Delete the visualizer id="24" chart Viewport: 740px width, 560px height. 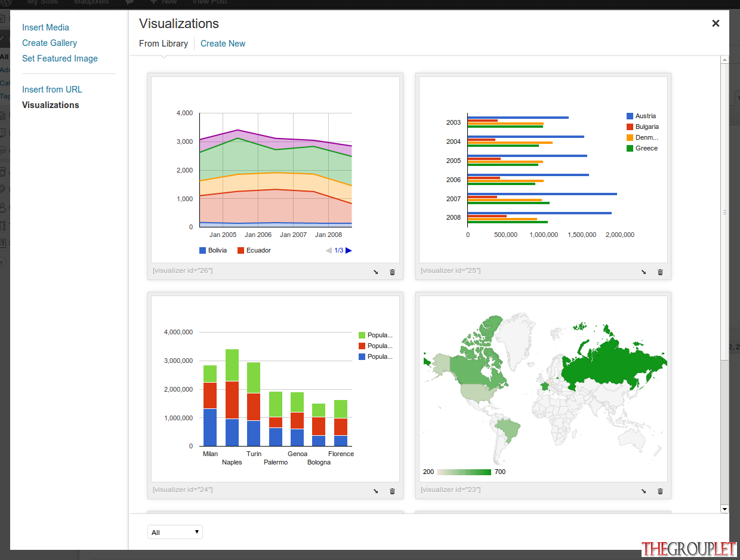pos(392,491)
